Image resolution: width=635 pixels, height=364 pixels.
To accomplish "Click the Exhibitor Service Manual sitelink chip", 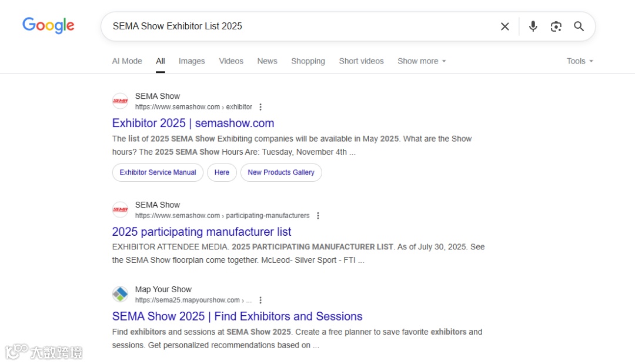I will [x=158, y=172].
